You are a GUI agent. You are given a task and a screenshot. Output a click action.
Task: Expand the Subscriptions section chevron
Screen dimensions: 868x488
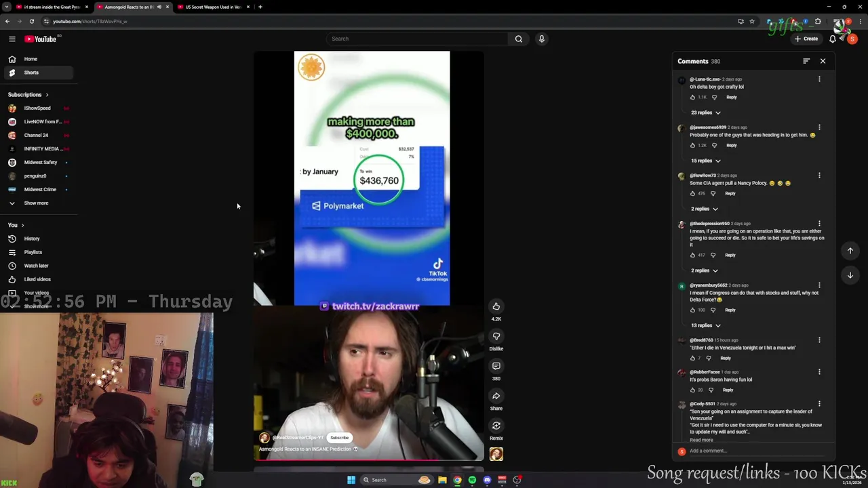coord(47,95)
